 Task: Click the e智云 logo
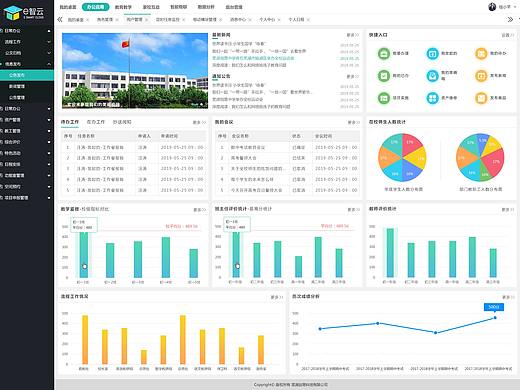[x=24, y=12]
